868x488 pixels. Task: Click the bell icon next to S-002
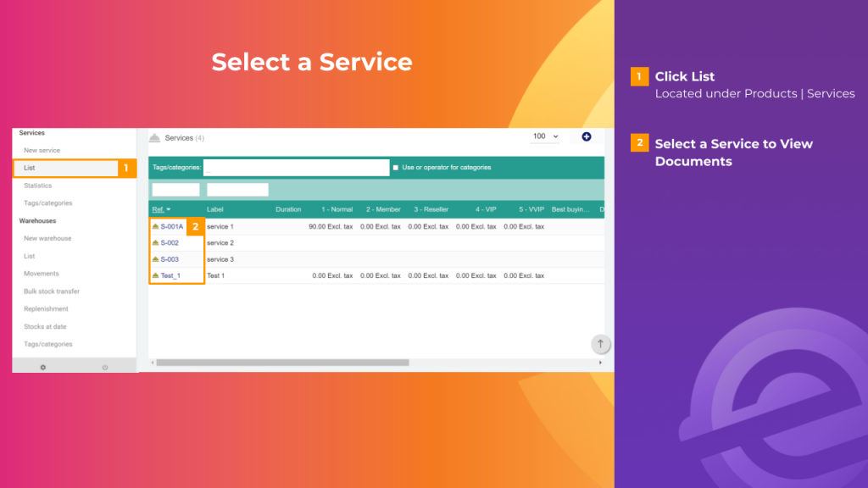(157, 242)
